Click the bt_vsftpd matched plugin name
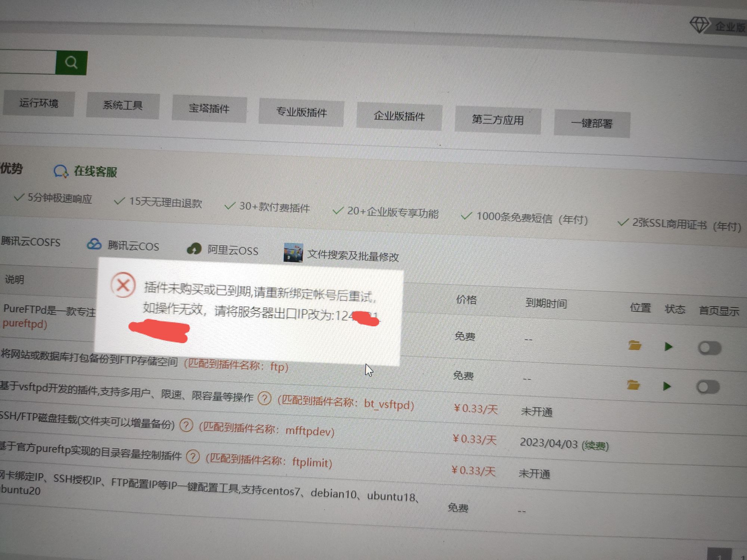This screenshot has height=560, width=747. tap(388, 404)
